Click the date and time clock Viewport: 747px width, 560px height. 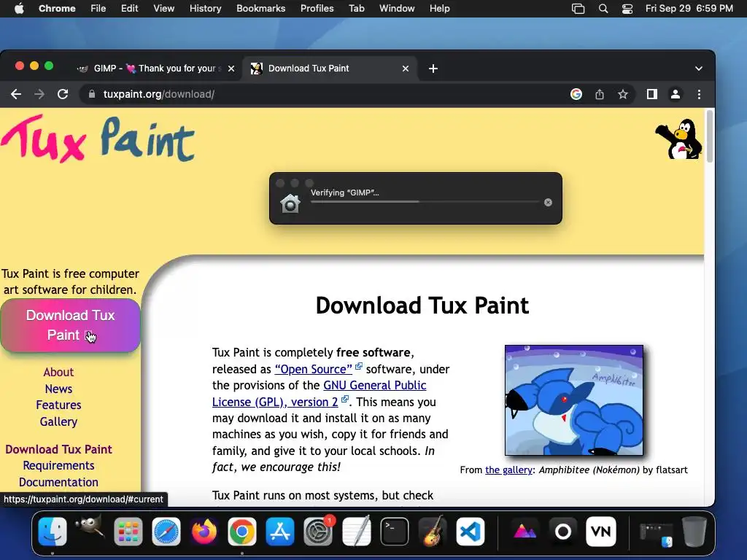click(x=689, y=9)
